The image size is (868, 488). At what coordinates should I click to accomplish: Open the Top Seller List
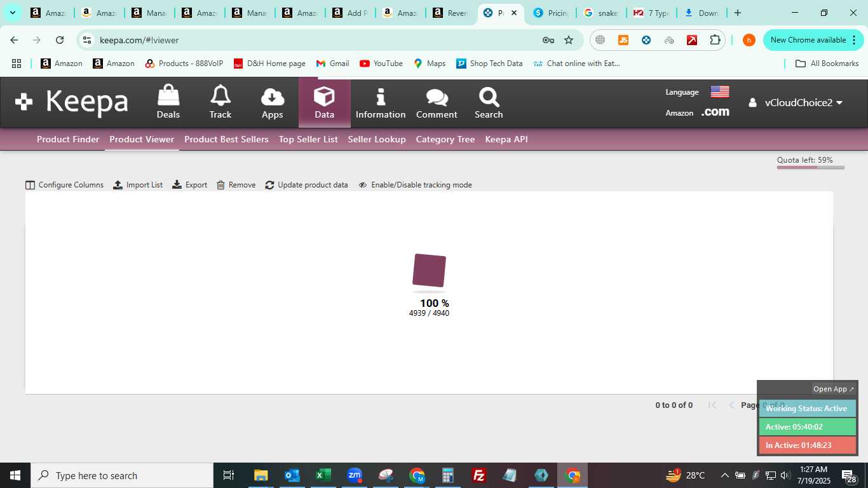[x=308, y=139]
